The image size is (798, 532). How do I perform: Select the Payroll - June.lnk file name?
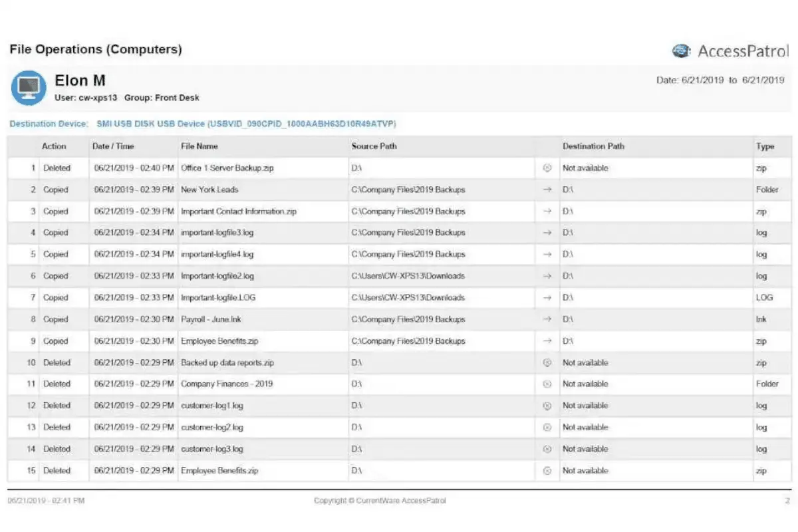pyautogui.click(x=211, y=319)
